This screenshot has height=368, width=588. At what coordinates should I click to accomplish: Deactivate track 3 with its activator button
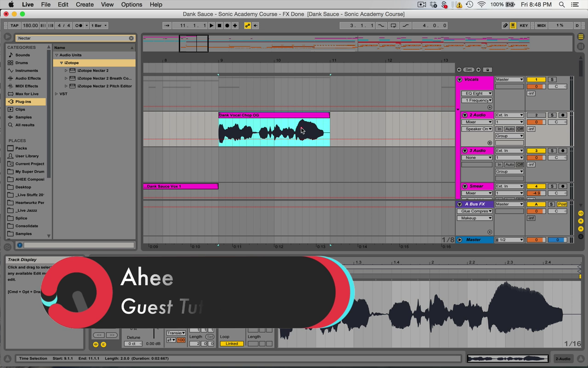[536, 151]
